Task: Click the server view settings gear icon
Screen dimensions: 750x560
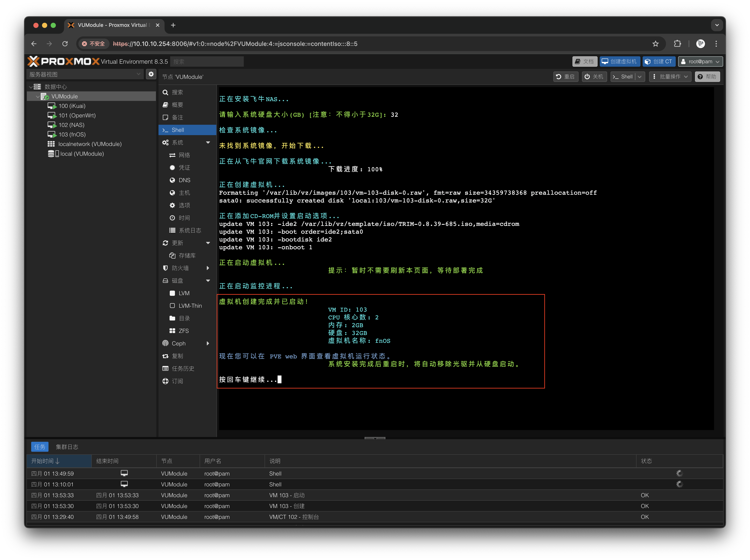Action: click(151, 74)
